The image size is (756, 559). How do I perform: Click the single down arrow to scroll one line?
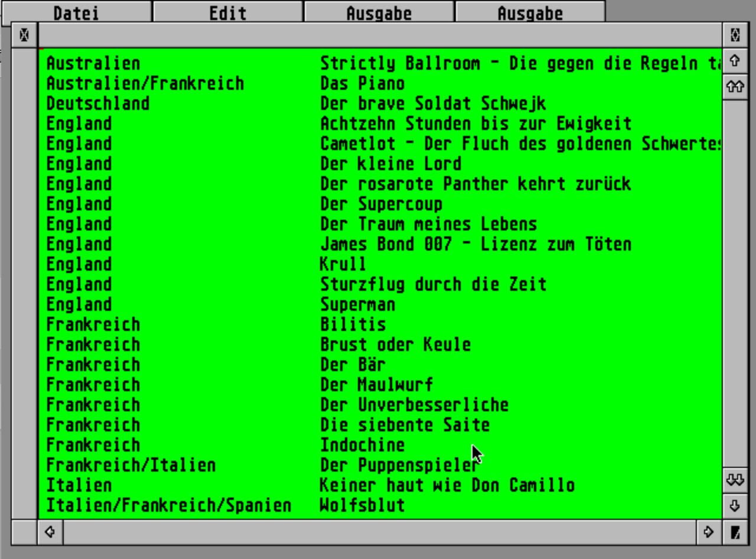(735, 506)
